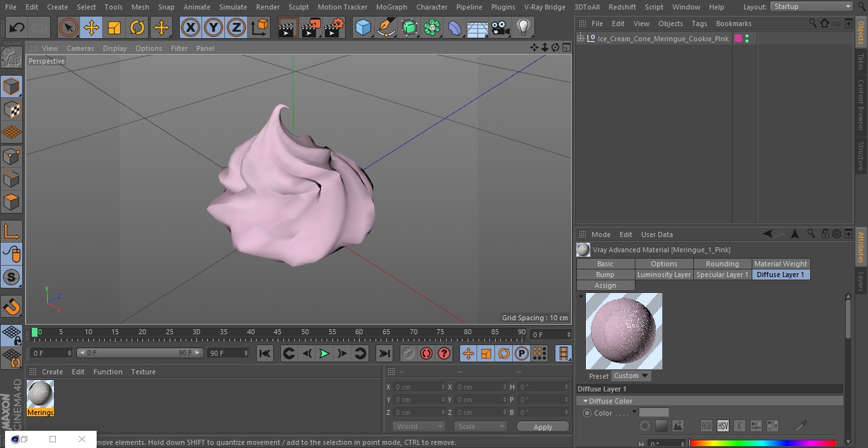Click on the hue rainbow slider
This screenshot has height=448, width=868.
pyautogui.click(x=763, y=444)
